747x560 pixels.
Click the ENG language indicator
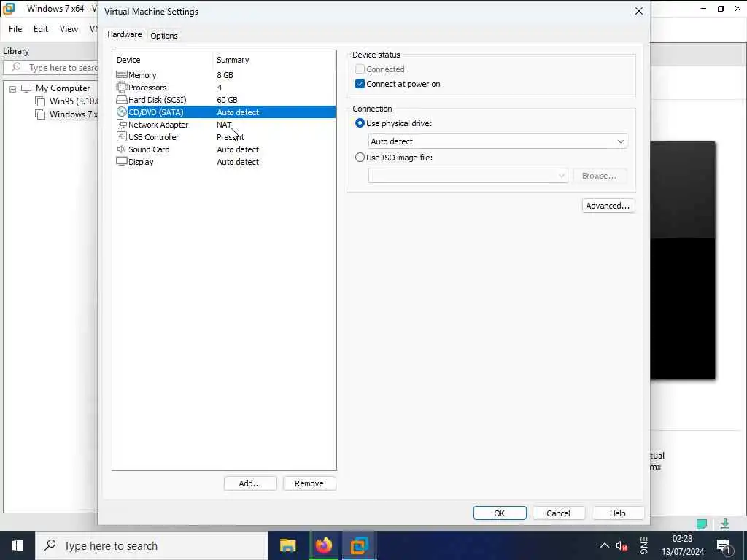(643, 545)
